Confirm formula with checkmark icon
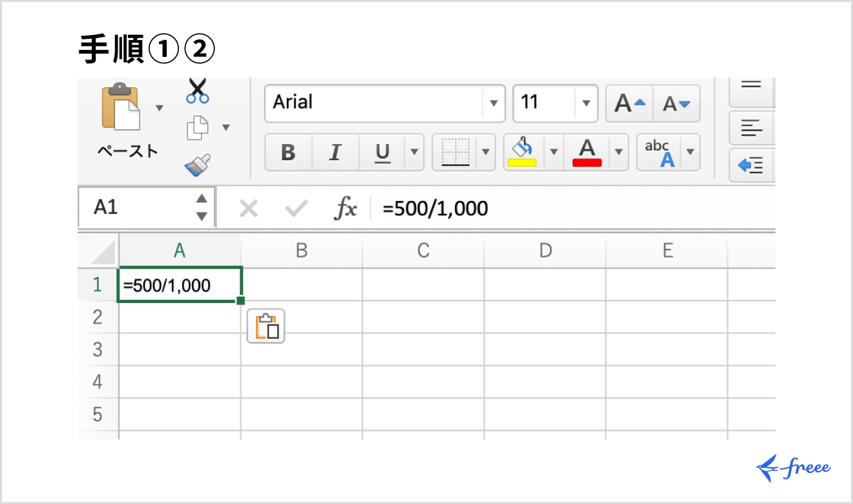The width and height of the screenshot is (853, 504). coord(297,208)
